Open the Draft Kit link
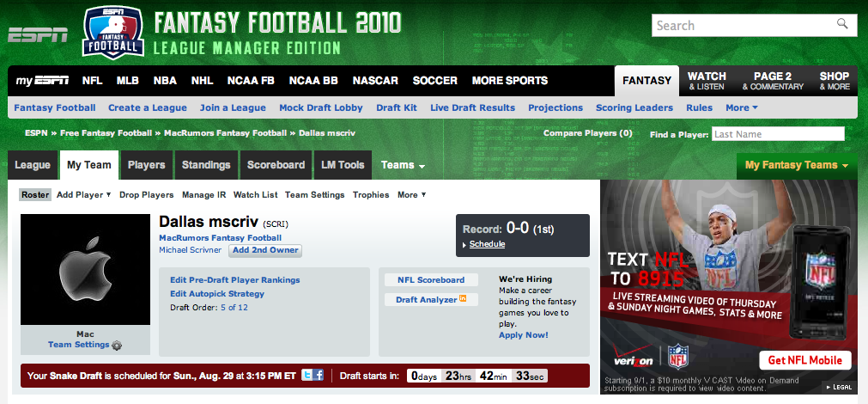Viewport: 868px width, 404px height. (397, 107)
